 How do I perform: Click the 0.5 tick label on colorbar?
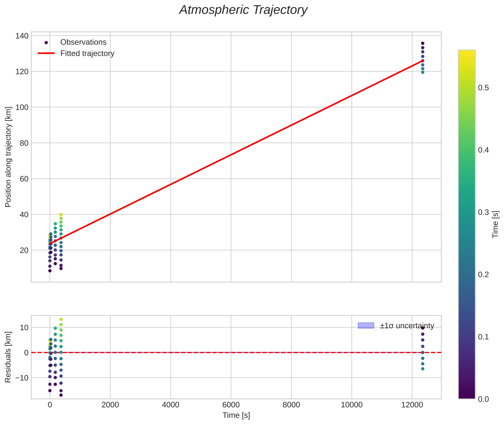coord(483,88)
